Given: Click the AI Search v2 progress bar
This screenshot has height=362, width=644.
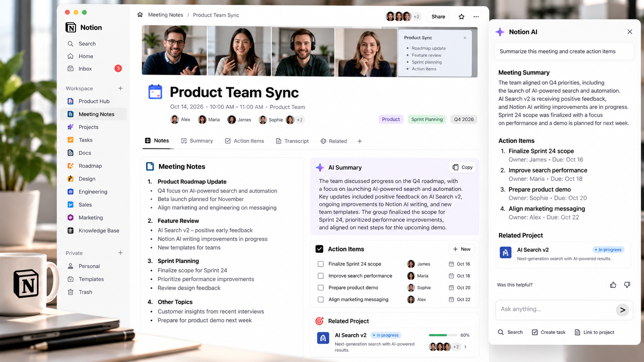Looking at the screenshot, I should pos(443,335).
